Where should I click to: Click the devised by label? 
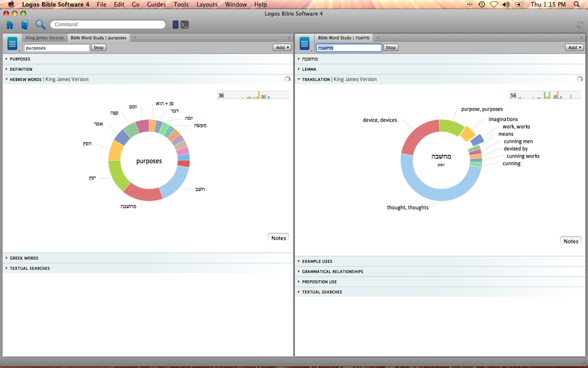coord(516,149)
